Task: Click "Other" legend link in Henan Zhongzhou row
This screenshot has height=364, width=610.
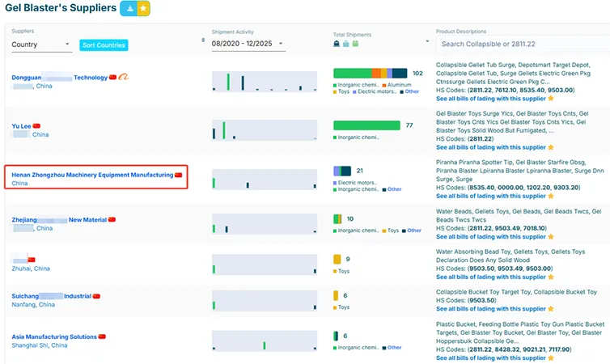Action: point(394,189)
